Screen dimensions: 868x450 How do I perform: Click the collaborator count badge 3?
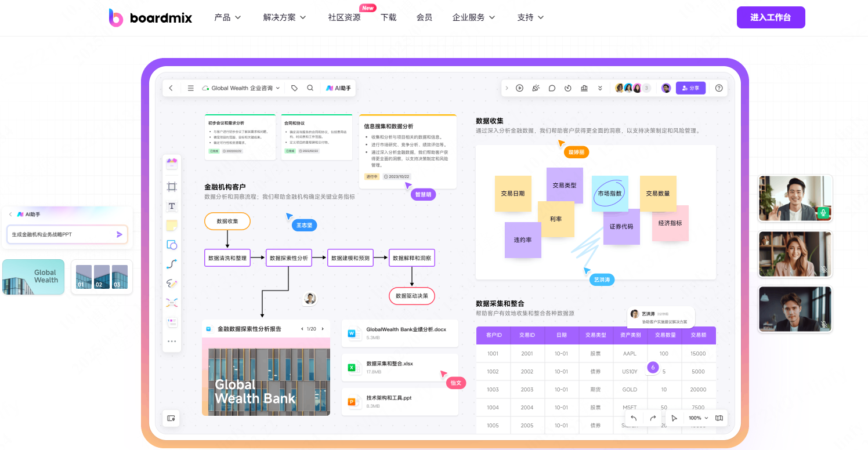coord(646,88)
